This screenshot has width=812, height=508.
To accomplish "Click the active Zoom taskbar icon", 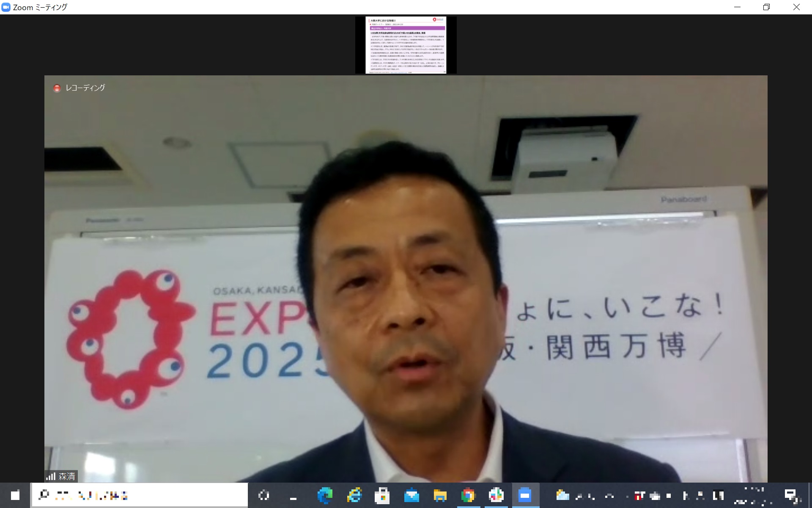I will (525, 495).
